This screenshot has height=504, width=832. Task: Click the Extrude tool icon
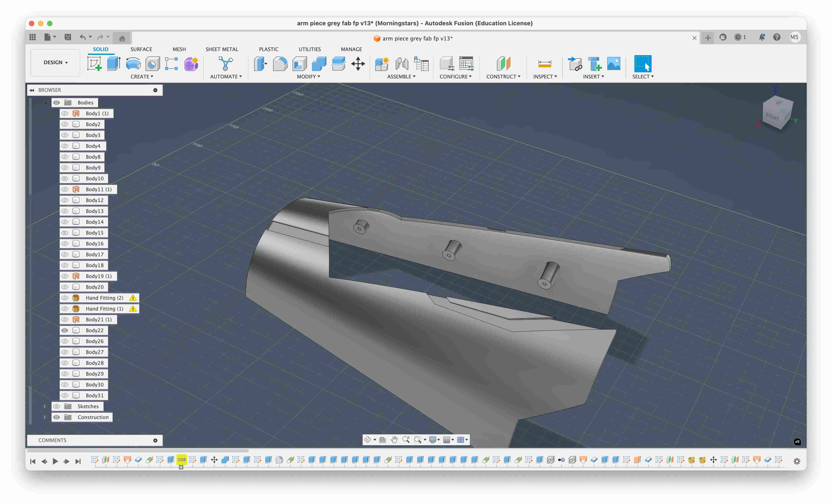pyautogui.click(x=114, y=64)
